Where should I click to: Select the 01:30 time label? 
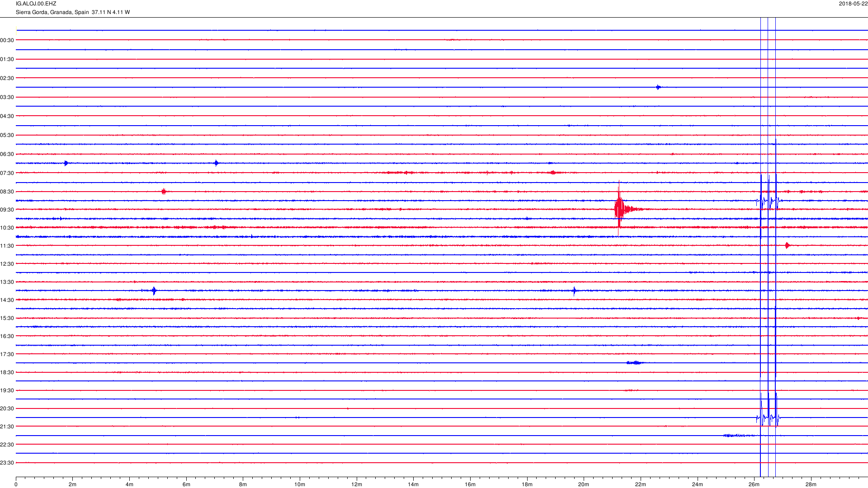coord(7,59)
